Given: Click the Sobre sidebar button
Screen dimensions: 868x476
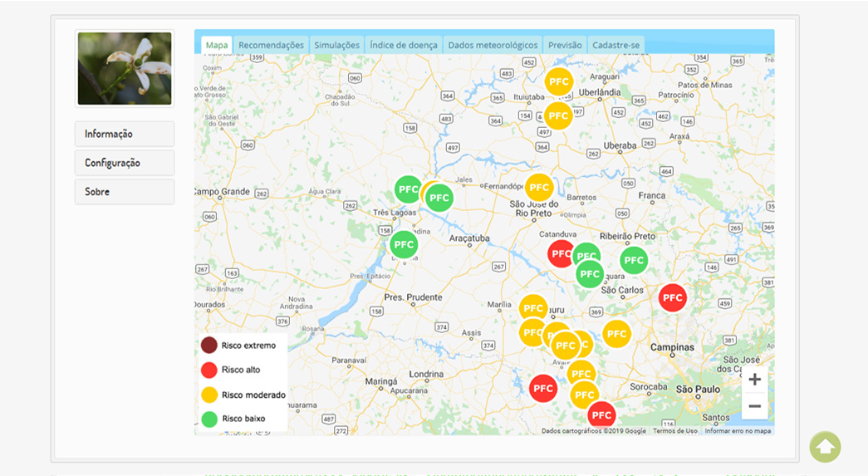Looking at the screenshot, I should coord(125,192).
